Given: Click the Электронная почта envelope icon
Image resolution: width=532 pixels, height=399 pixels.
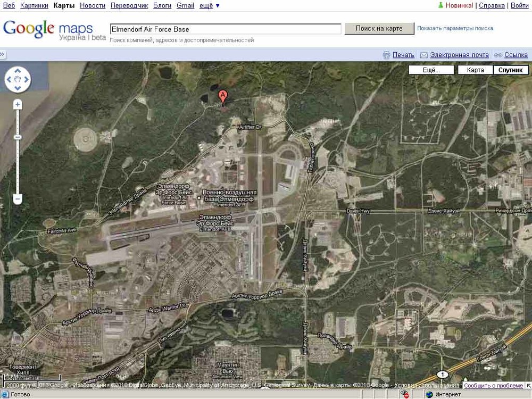Looking at the screenshot, I should tap(423, 55).
